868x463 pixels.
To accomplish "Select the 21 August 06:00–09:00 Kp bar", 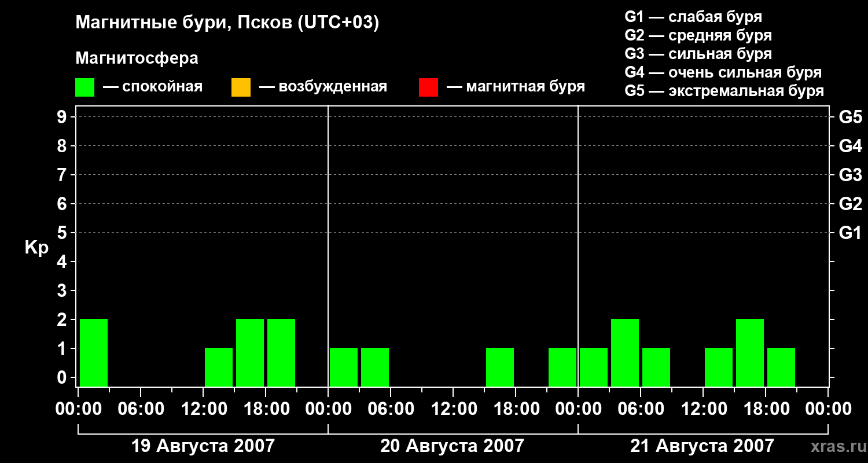I will [x=656, y=367].
